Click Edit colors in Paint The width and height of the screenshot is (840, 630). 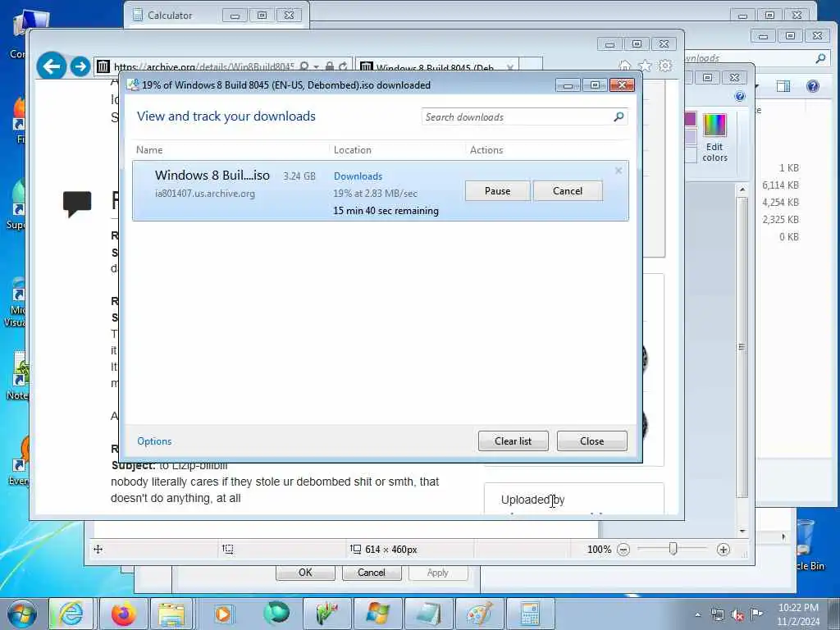[714, 137]
